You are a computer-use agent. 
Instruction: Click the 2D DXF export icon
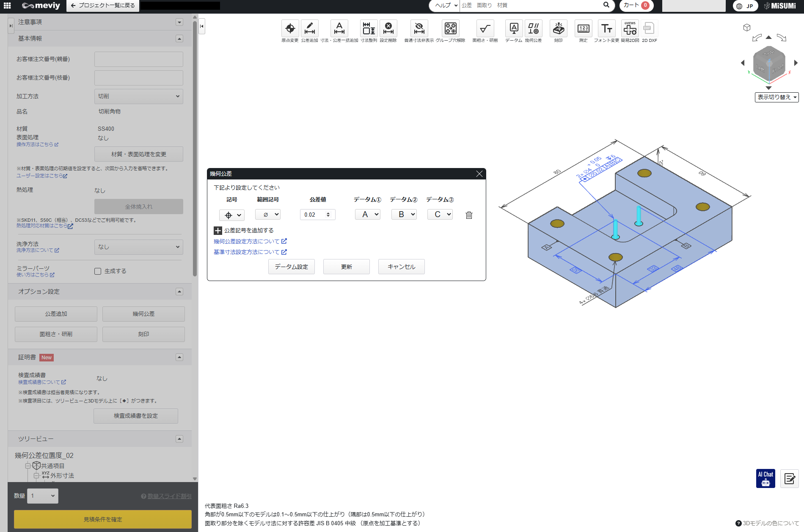pos(649,29)
